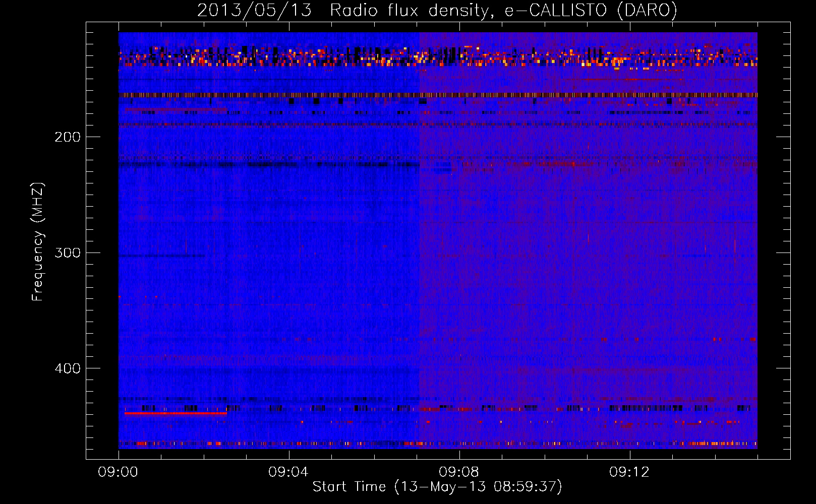Click the 09:12 time tick label
The height and width of the screenshot is (504, 816).
[629, 472]
